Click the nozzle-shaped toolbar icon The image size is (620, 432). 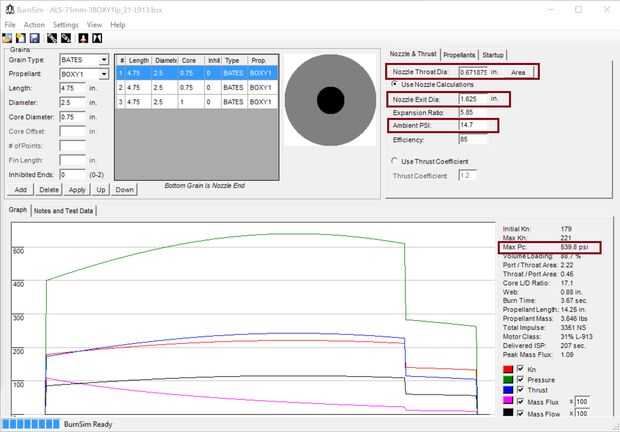tap(97, 38)
